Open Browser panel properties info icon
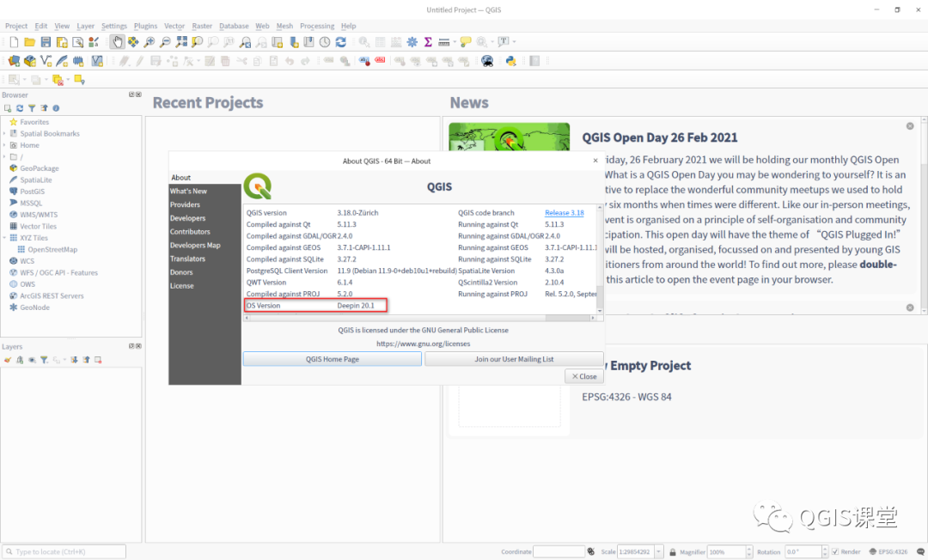This screenshot has height=560, width=928. point(56,108)
